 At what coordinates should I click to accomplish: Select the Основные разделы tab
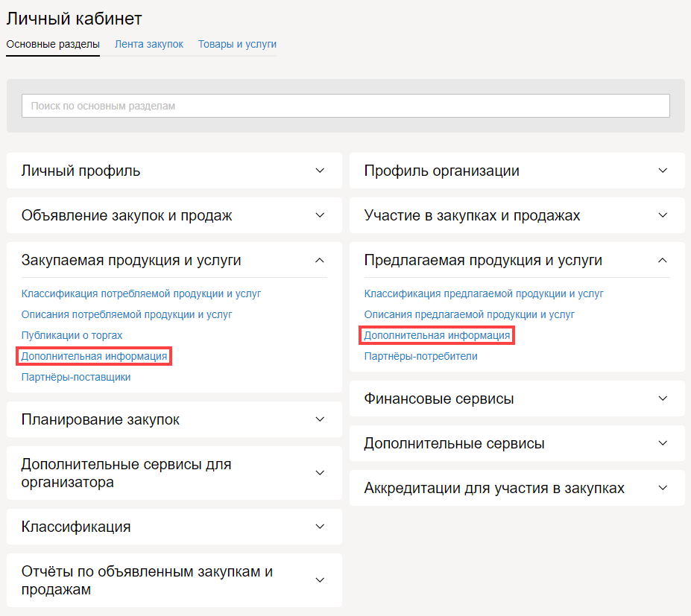(53, 45)
